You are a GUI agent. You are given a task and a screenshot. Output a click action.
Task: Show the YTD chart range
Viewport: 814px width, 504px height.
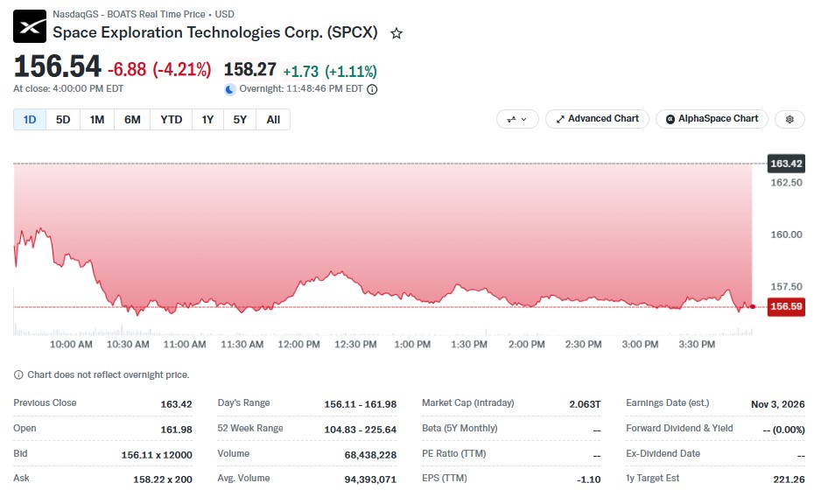pyautogui.click(x=172, y=120)
